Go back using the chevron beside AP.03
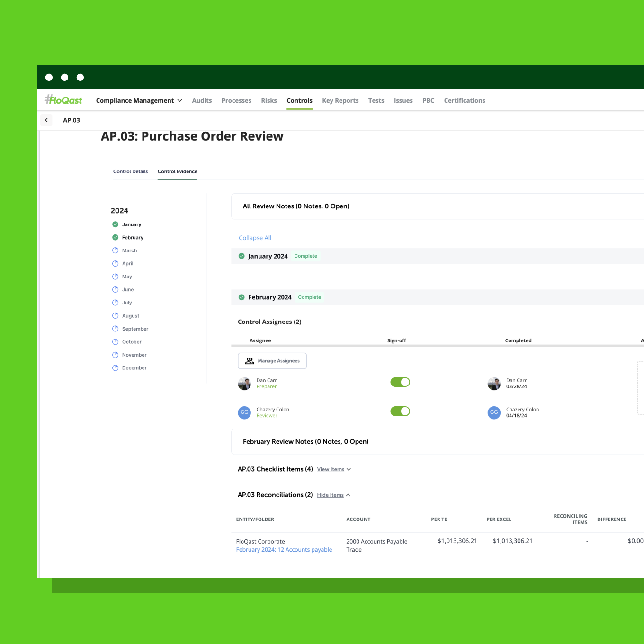The width and height of the screenshot is (644, 644). pos(46,120)
